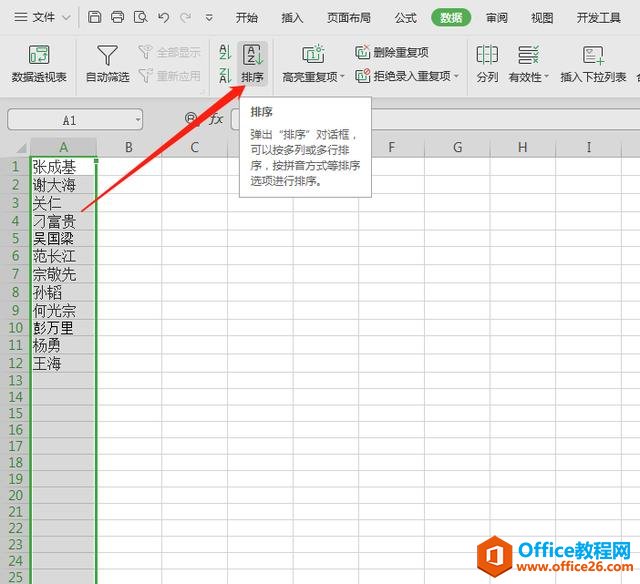Select cell containing 范长江

(x=64, y=256)
